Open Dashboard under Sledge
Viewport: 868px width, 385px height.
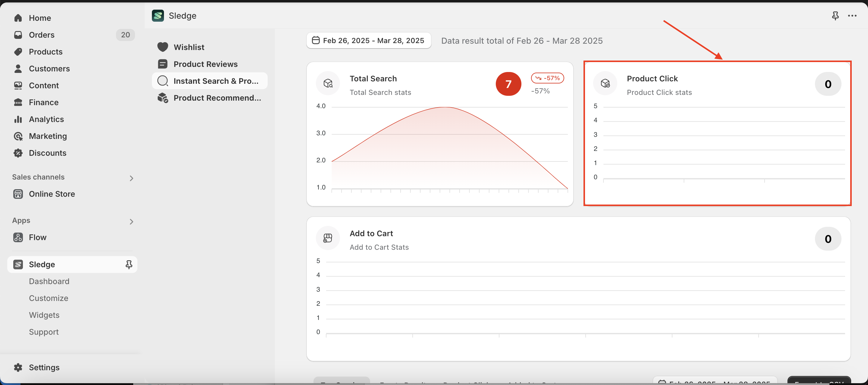pyautogui.click(x=49, y=281)
